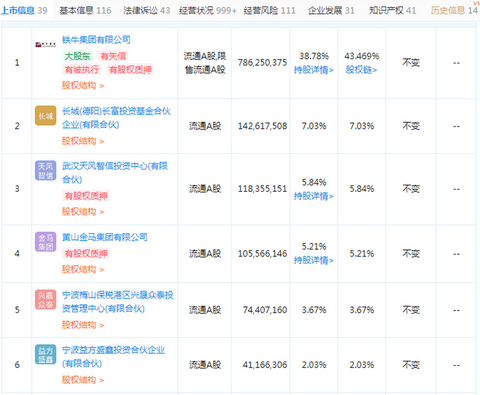Click the 有股权质押 tag under 黄山金马集团

click(x=86, y=254)
